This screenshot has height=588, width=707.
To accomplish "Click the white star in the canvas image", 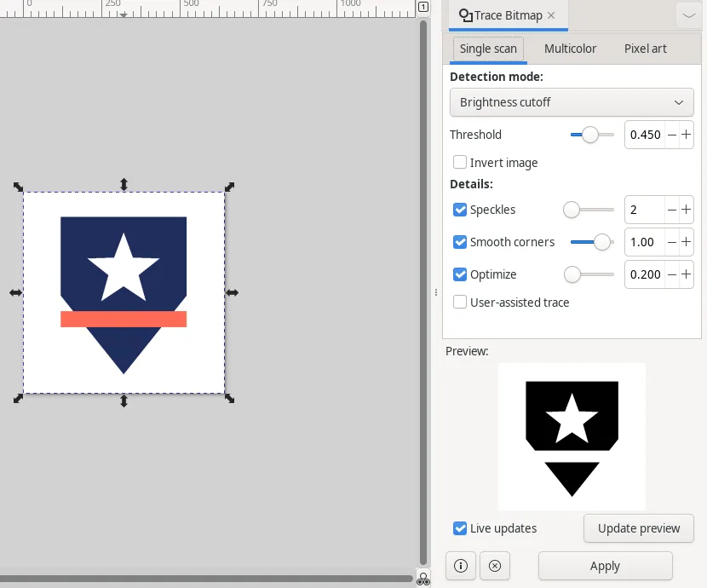I will point(124,270).
